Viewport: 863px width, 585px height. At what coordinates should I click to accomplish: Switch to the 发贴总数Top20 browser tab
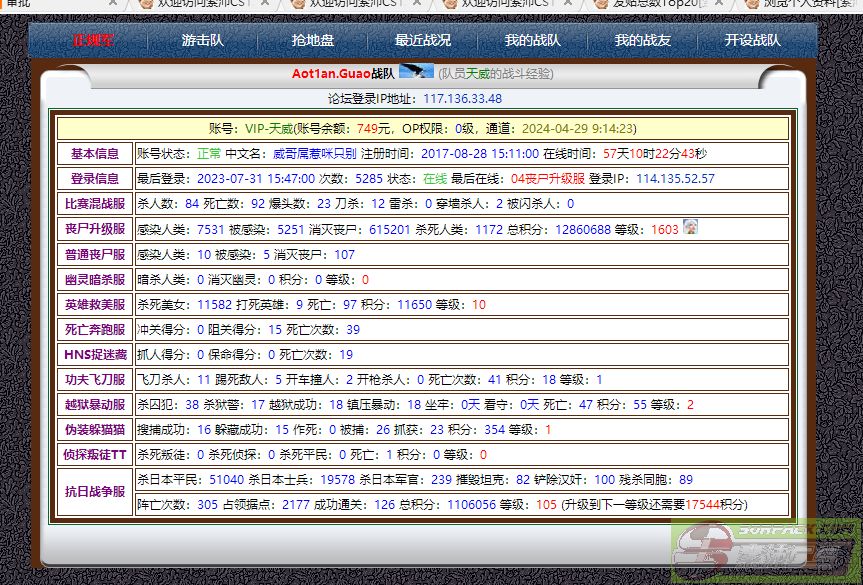coord(660,4)
